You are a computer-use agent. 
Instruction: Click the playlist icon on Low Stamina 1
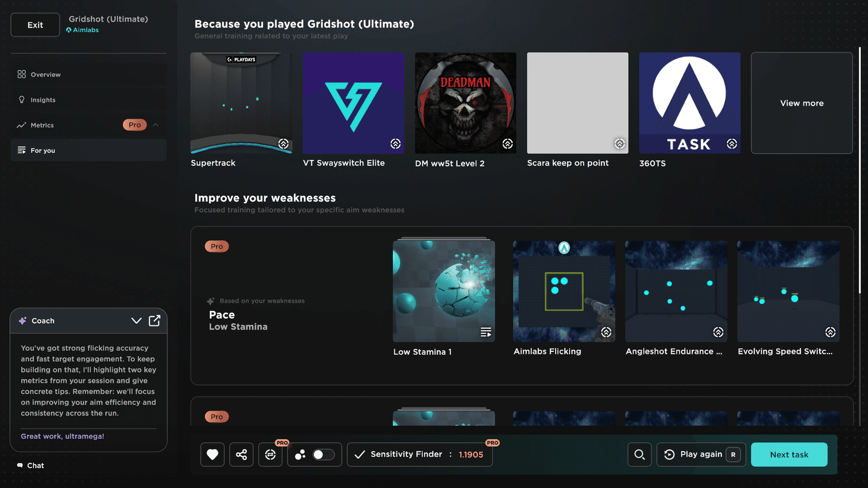(x=486, y=332)
